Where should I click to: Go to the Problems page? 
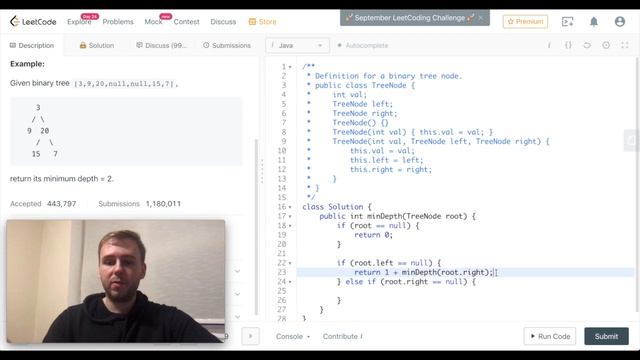[x=118, y=22]
